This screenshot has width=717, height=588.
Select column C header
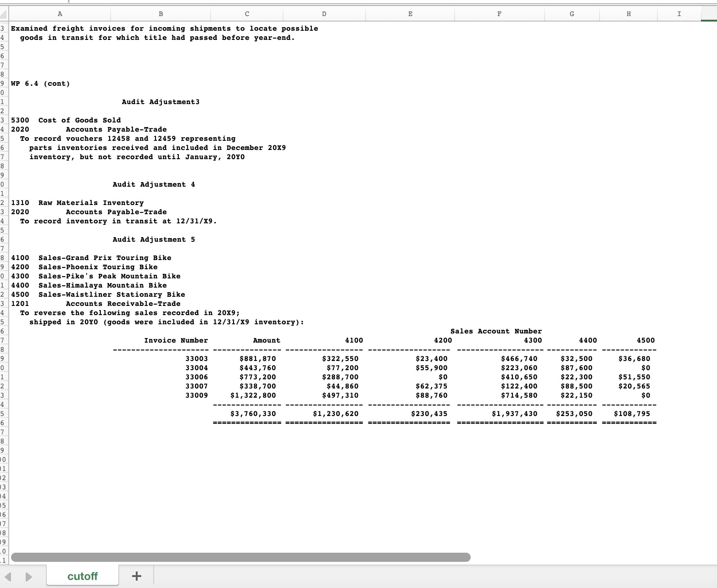tap(247, 13)
